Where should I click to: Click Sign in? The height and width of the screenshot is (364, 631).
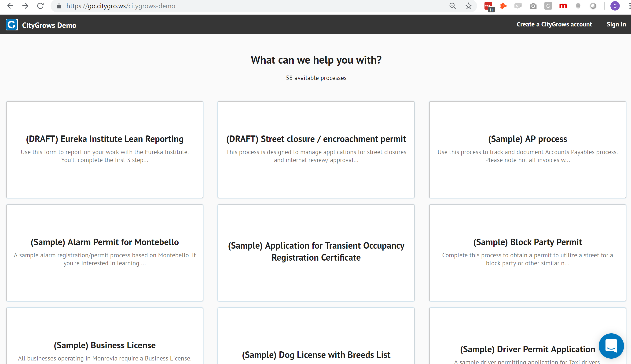coord(616,24)
